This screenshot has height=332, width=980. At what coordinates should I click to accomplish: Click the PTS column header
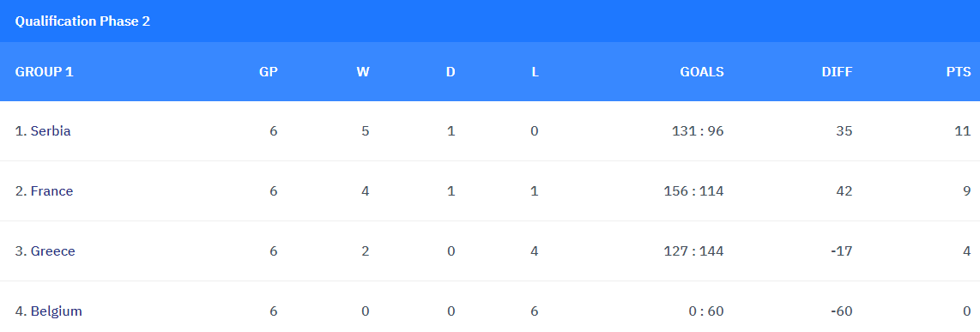tap(959, 72)
